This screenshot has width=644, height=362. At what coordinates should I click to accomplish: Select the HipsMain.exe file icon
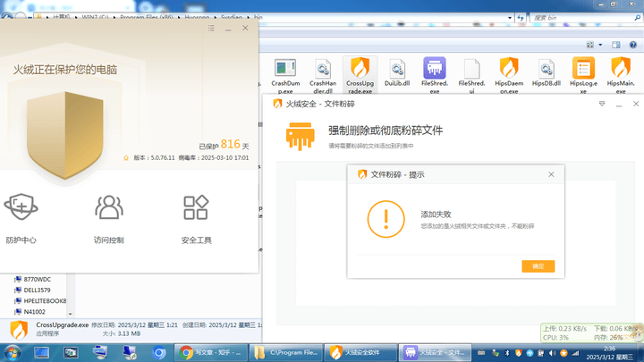(621, 68)
